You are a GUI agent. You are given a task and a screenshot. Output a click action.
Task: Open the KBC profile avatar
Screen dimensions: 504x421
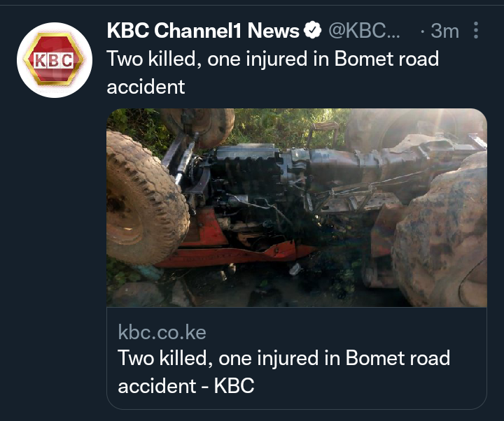pos(55,60)
